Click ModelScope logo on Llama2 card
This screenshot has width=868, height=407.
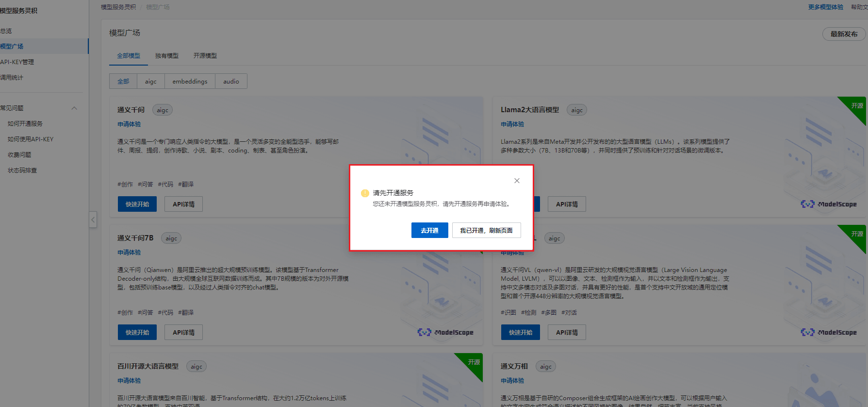(829, 204)
